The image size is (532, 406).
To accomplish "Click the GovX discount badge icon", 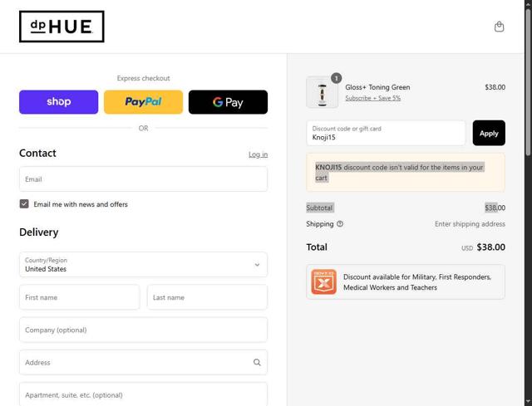I will pos(323,281).
